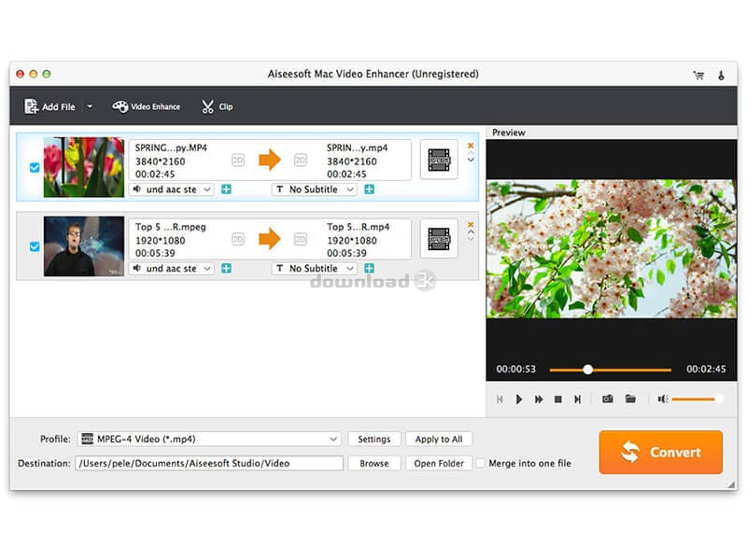Click the SPRIN...y.mp4 output file name

(x=358, y=147)
